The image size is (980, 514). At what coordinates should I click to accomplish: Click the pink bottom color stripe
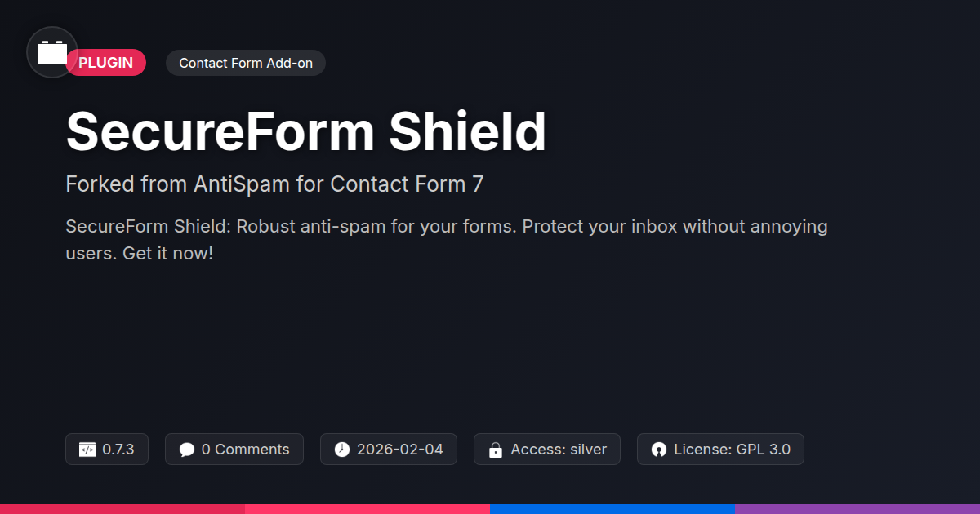tap(367, 508)
